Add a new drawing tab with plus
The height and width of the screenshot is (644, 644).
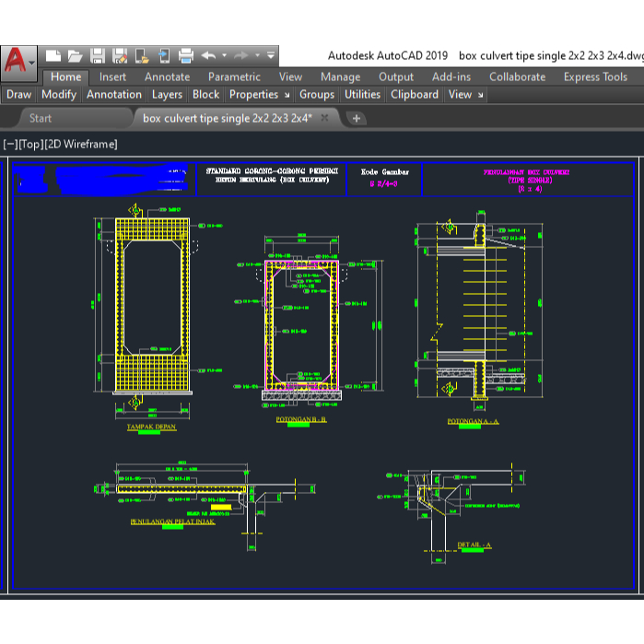[357, 119]
